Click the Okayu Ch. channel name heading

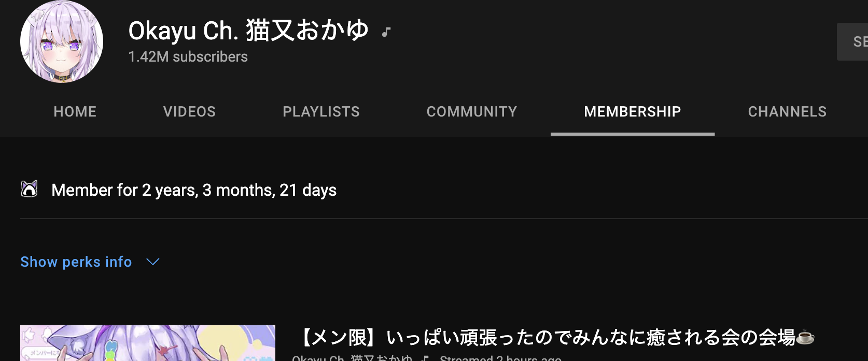[x=248, y=30]
